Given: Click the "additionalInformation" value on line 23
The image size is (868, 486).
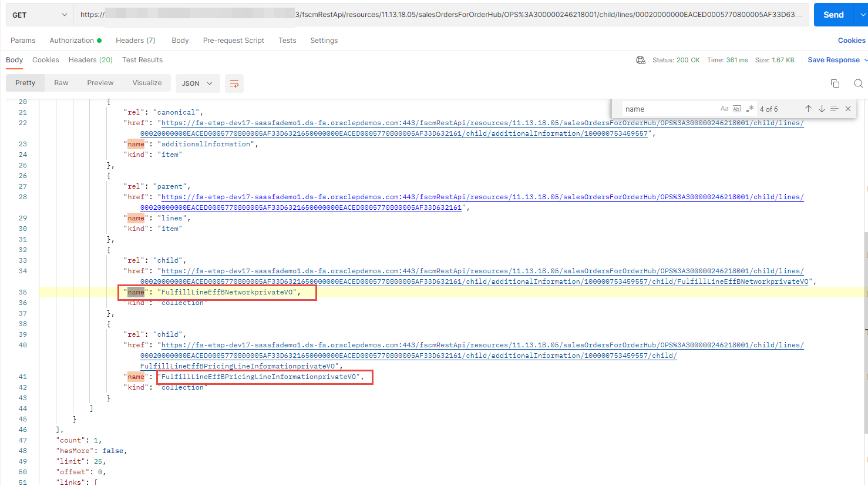Looking at the screenshot, I should click(206, 144).
